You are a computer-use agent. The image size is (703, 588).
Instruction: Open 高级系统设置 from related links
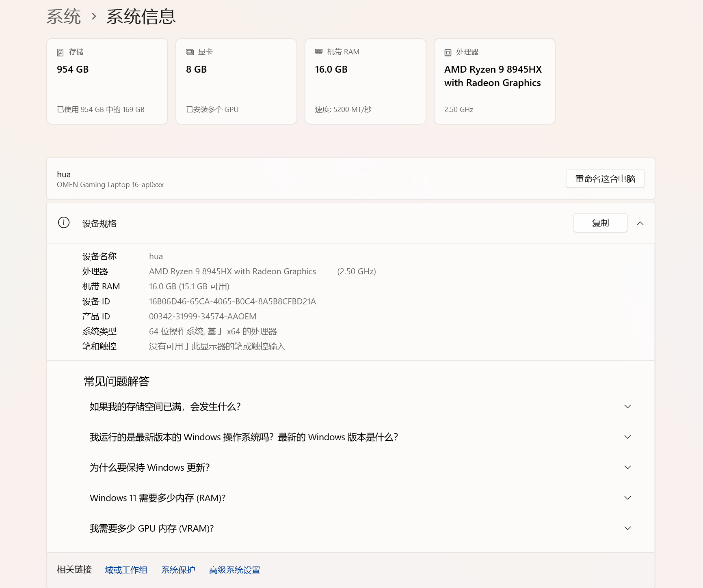pos(234,570)
